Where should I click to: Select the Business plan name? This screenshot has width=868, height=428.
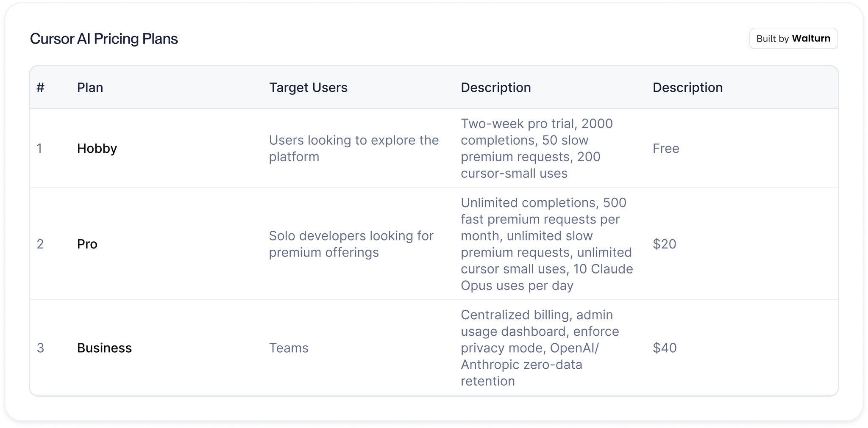click(x=104, y=348)
